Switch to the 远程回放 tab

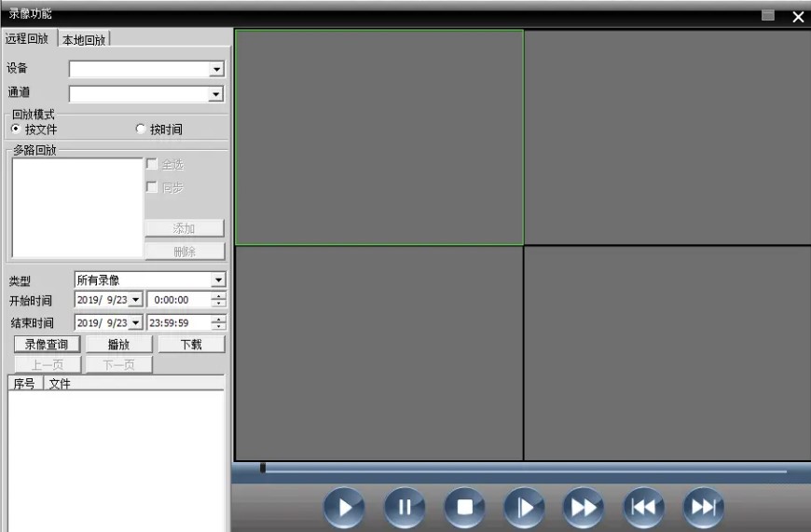click(x=28, y=38)
